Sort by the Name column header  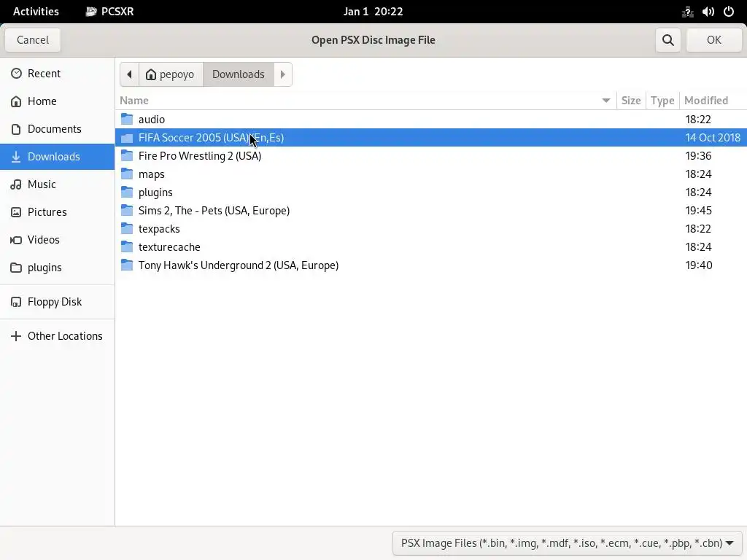(365, 101)
